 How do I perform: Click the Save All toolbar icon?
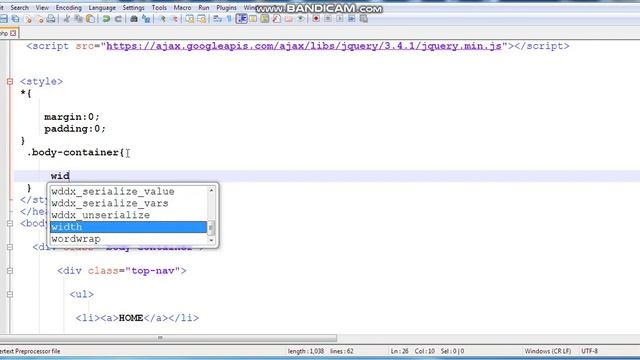coord(16,19)
